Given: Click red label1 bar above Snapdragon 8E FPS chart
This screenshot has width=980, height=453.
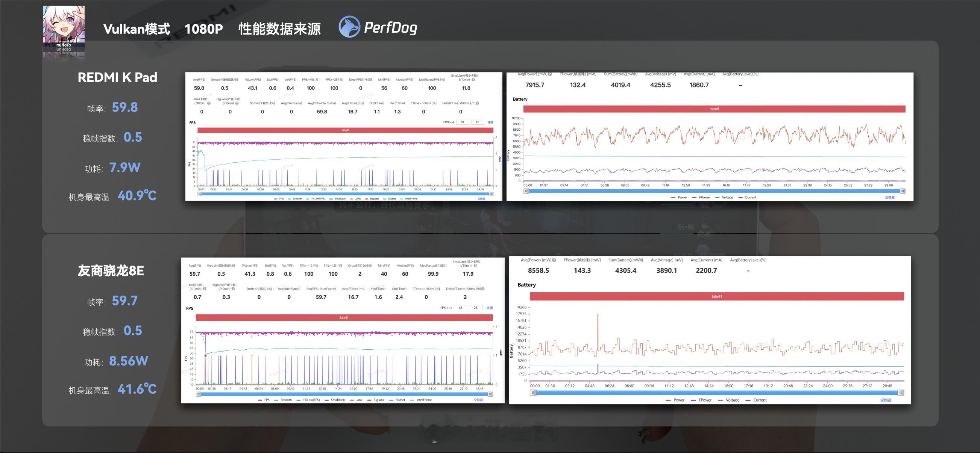Looking at the screenshot, I should click(344, 318).
